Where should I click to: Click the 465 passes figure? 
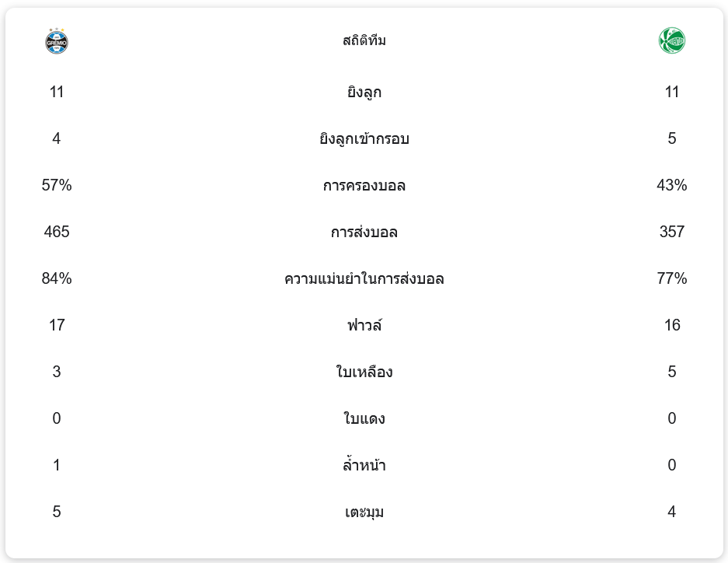point(57,232)
